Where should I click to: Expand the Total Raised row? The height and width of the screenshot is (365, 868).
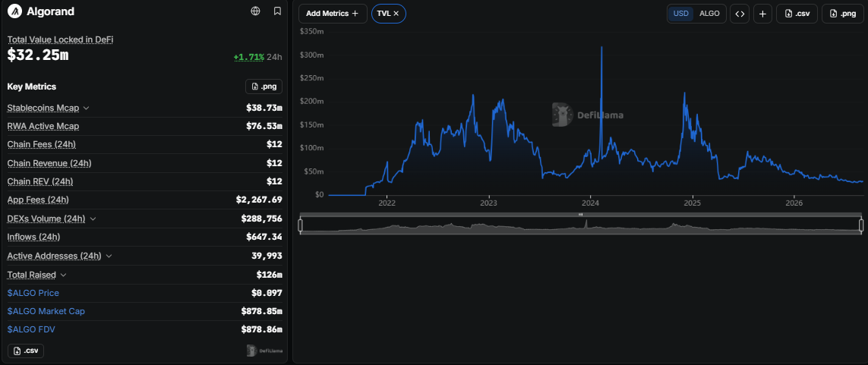point(63,275)
